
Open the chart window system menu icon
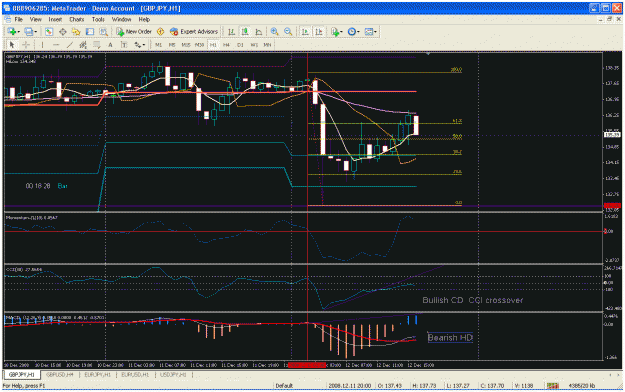click(7, 19)
